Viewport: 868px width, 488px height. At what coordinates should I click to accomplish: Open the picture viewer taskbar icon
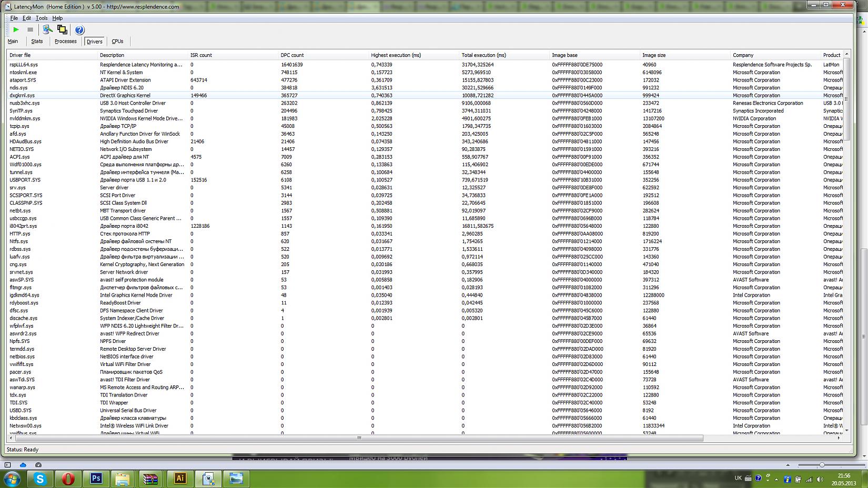[x=236, y=479]
